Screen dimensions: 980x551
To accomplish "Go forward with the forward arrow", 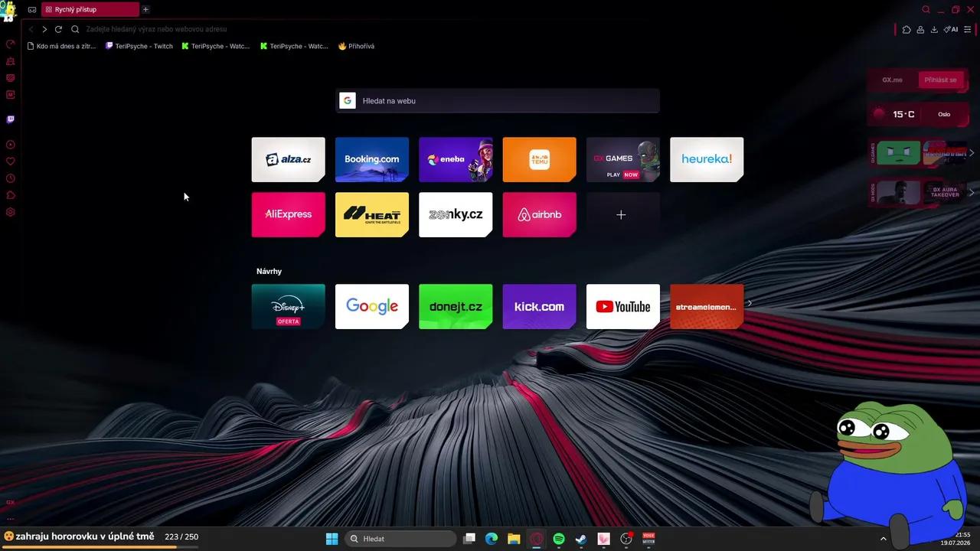I will tap(44, 29).
